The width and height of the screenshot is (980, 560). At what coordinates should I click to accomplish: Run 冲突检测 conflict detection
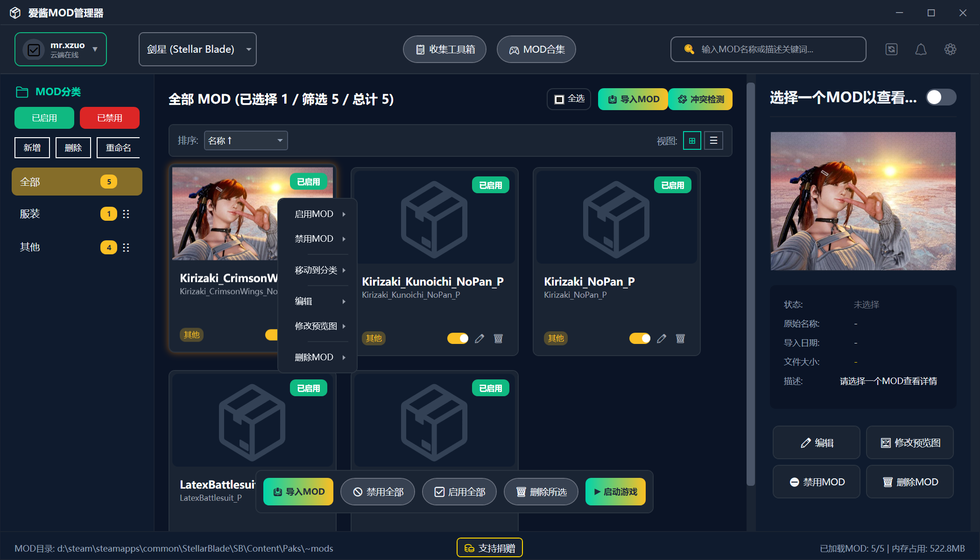(x=700, y=99)
